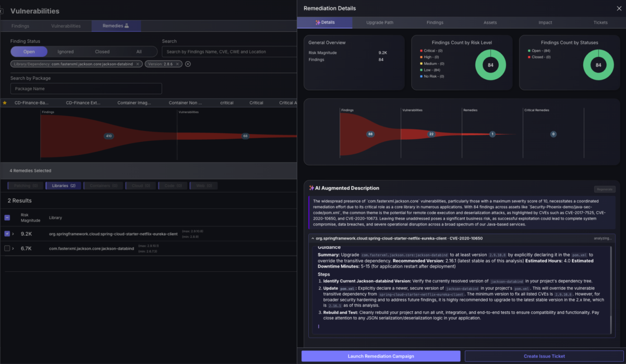
Task: Filter by Libraries (2) category
Action: 63,186
